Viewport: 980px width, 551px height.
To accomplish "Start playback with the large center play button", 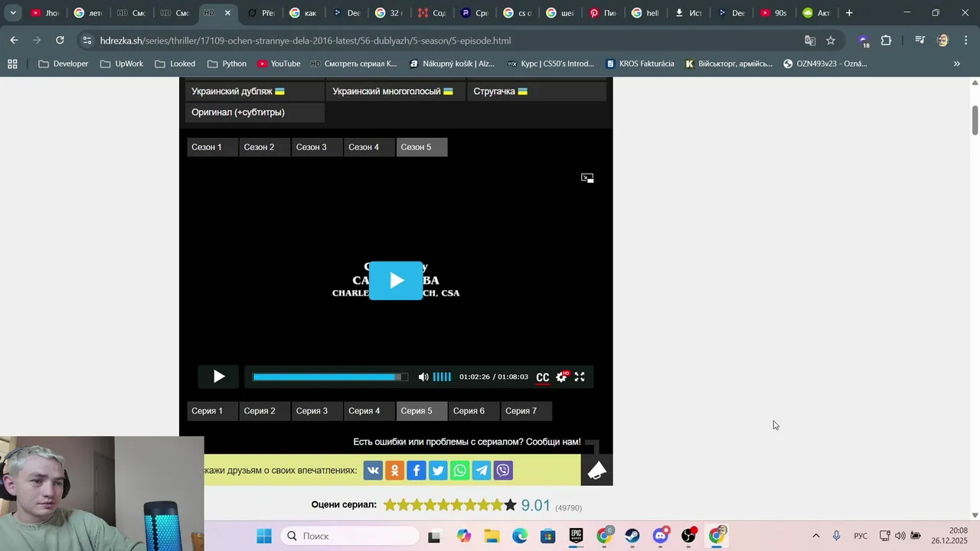I will [x=396, y=280].
